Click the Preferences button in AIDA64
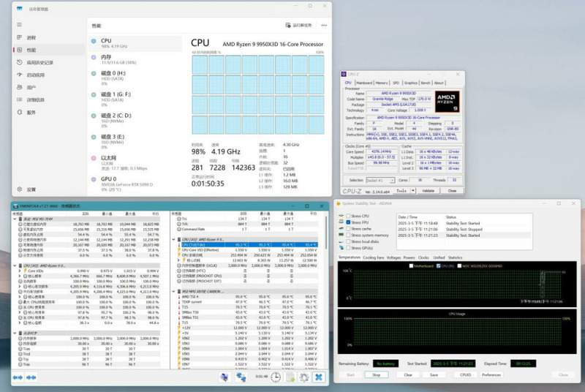Screen dimensions: 585x392 click(491, 374)
